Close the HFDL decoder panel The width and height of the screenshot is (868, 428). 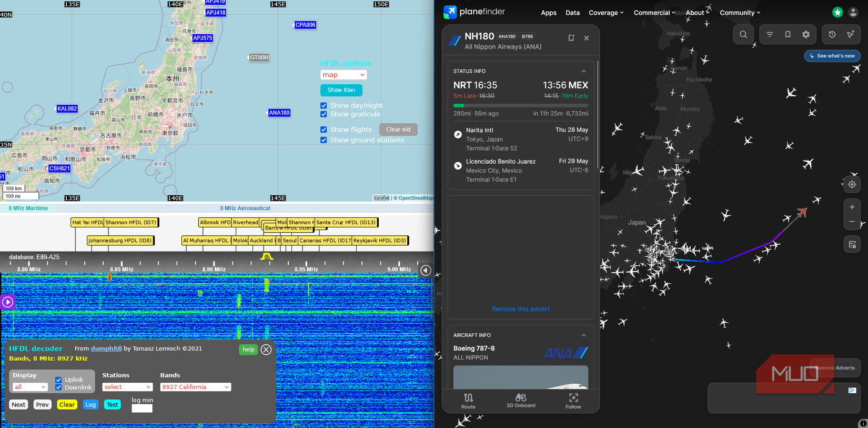pos(266,350)
